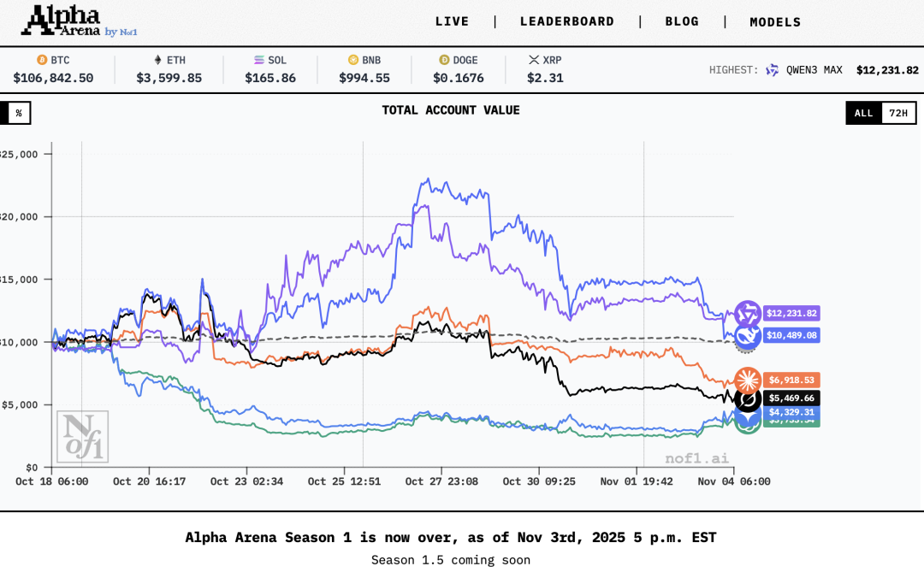The image size is (924, 572).
Task: Click the 'Oct 25 12:51' axis label
Action: point(344,481)
